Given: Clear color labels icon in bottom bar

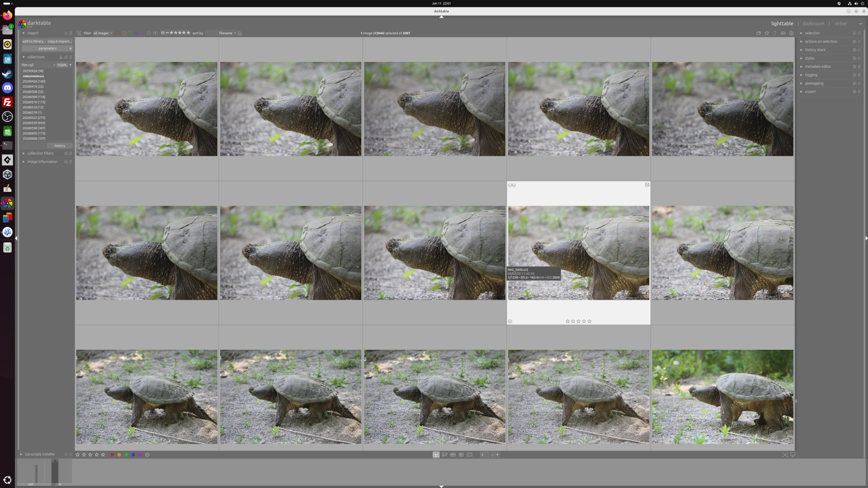Looking at the screenshot, I should (147, 455).
